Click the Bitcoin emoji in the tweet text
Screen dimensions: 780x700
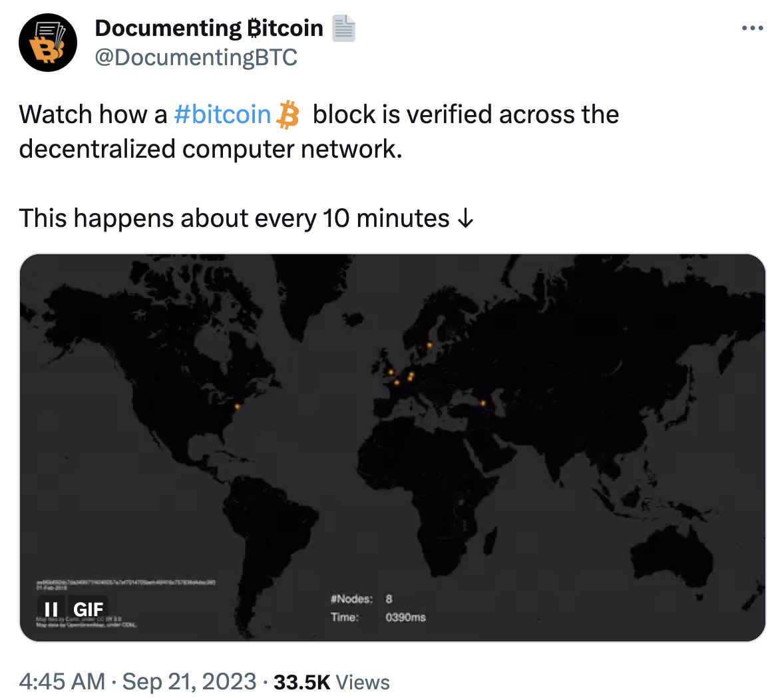pyautogui.click(x=290, y=114)
